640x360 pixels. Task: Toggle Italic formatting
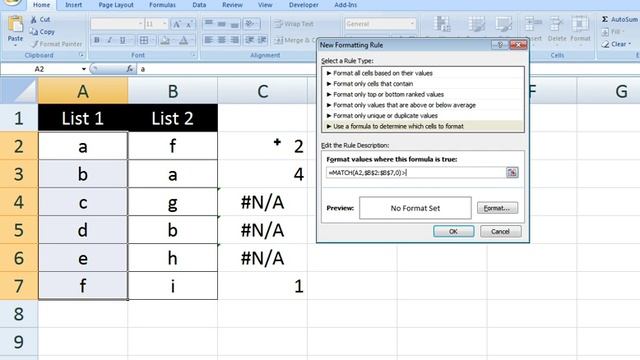point(109,40)
